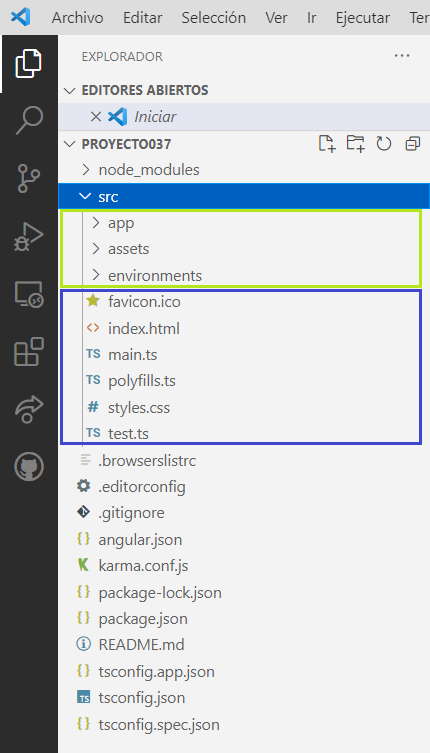Screen dimensions: 430x753
Task: Refresh the explorer with the reload icon
Action: click(x=384, y=144)
